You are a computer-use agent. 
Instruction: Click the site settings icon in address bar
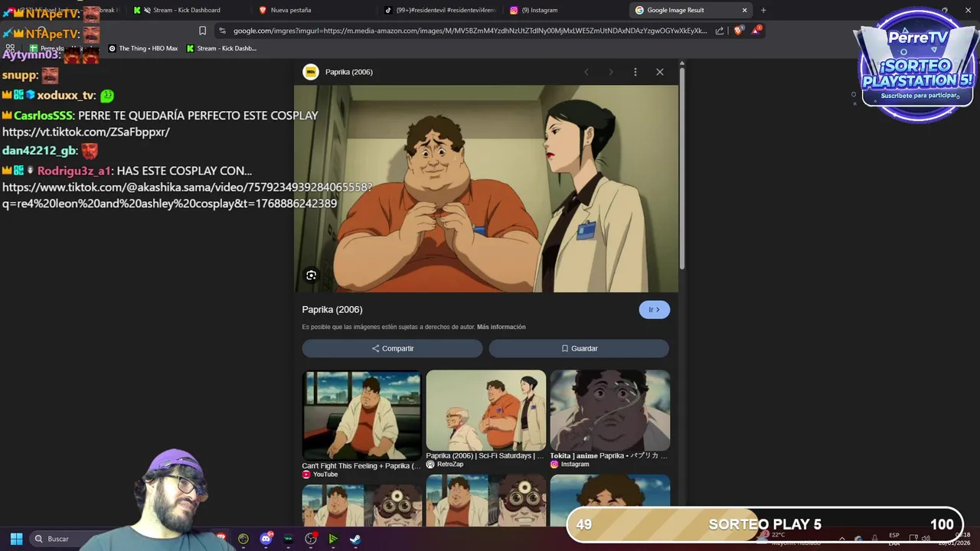click(222, 31)
